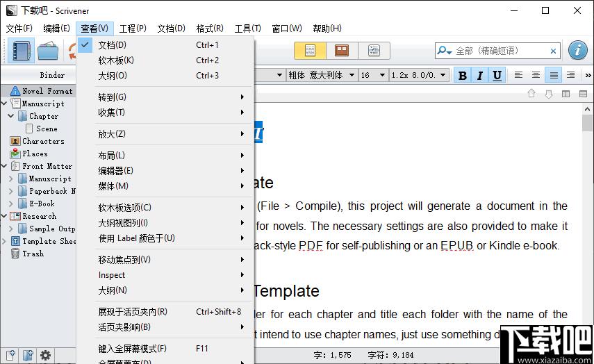Toggle checked 文档(D) view menu item
The image size is (594, 364).
click(165, 44)
